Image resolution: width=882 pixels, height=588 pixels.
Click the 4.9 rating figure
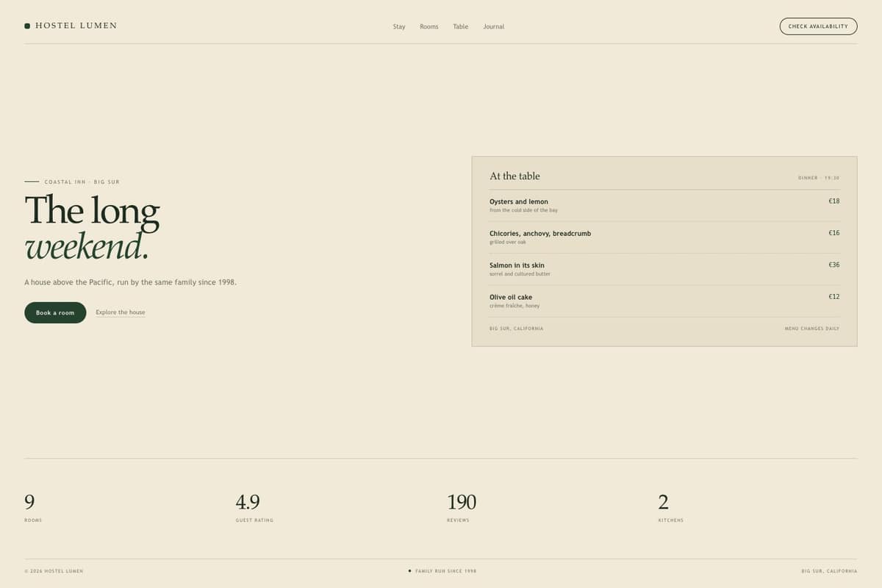point(248,502)
